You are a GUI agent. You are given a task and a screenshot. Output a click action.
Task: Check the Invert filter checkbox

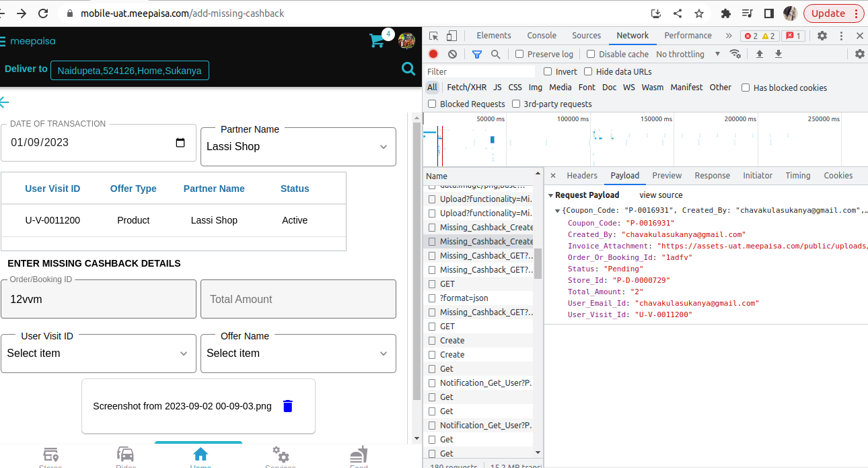[x=548, y=71]
